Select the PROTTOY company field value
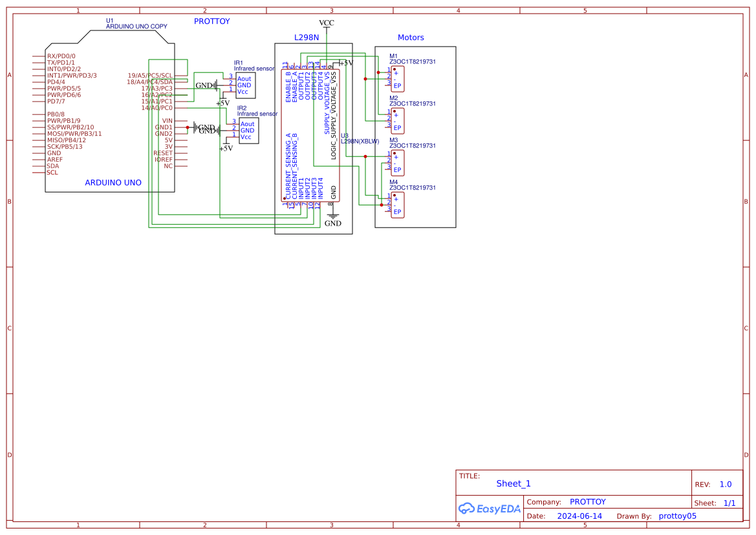The height and width of the screenshot is (535, 756). click(x=587, y=502)
